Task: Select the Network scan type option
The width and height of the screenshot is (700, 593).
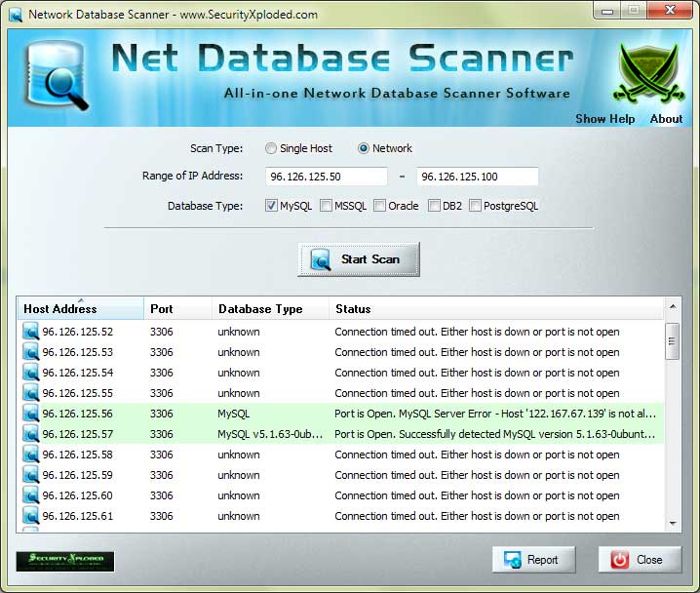Action: point(364,148)
